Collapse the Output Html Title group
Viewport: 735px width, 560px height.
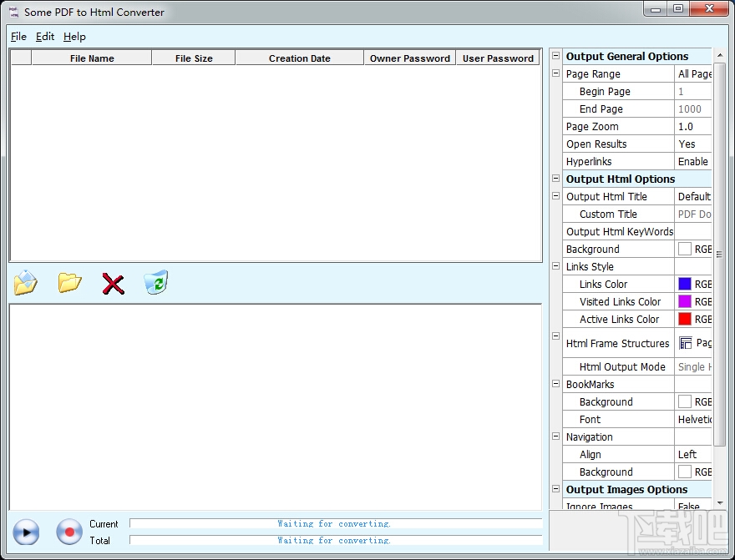click(556, 196)
